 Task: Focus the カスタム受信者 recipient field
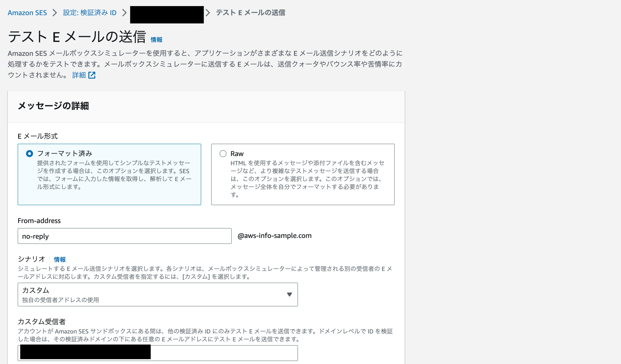(x=223, y=353)
